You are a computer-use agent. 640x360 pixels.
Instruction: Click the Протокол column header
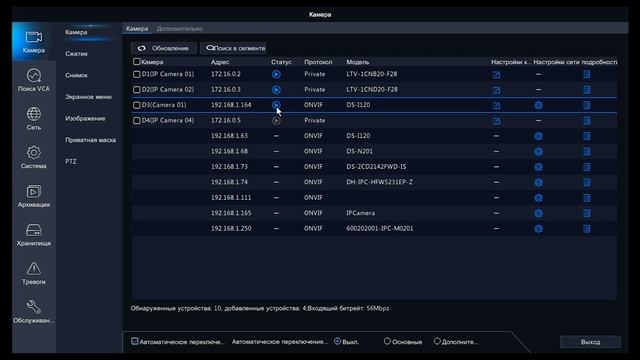click(318, 62)
